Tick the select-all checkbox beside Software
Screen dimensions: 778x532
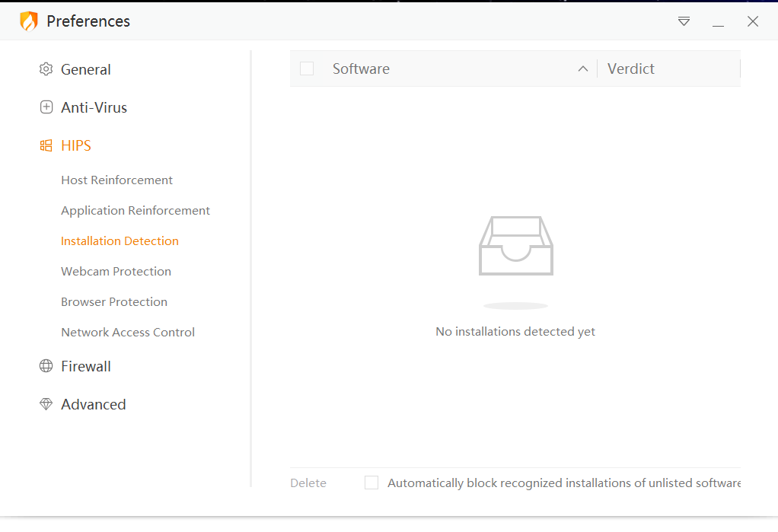click(x=307, y=68)
